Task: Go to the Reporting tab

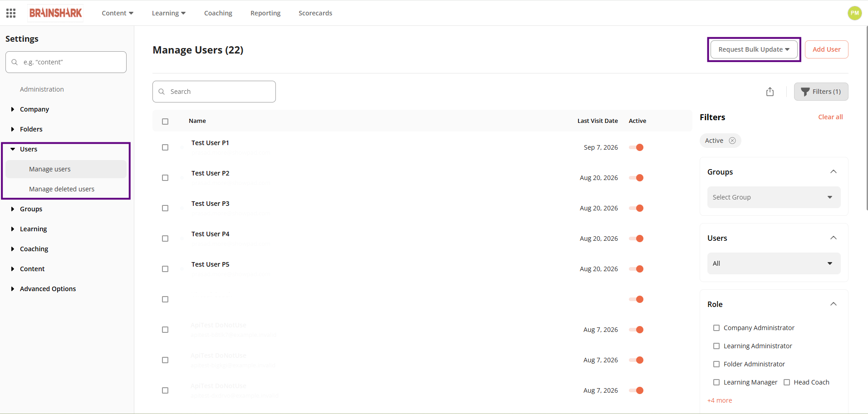Action: (265, 13)
